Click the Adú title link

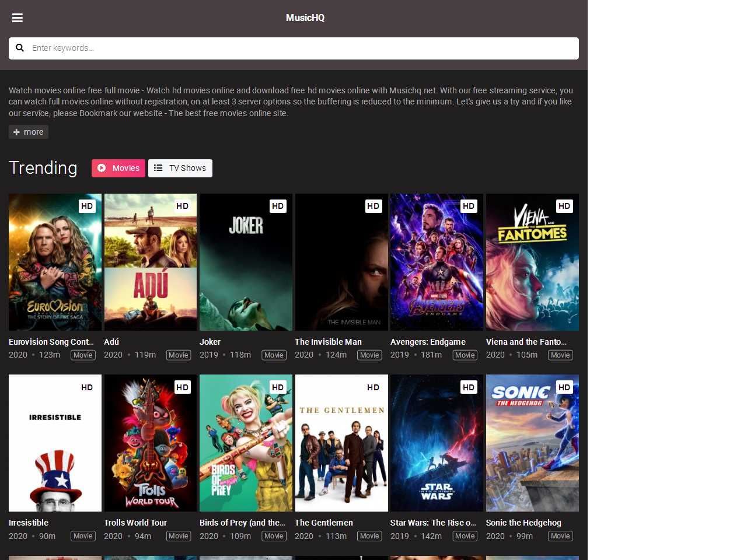[111, 342]
